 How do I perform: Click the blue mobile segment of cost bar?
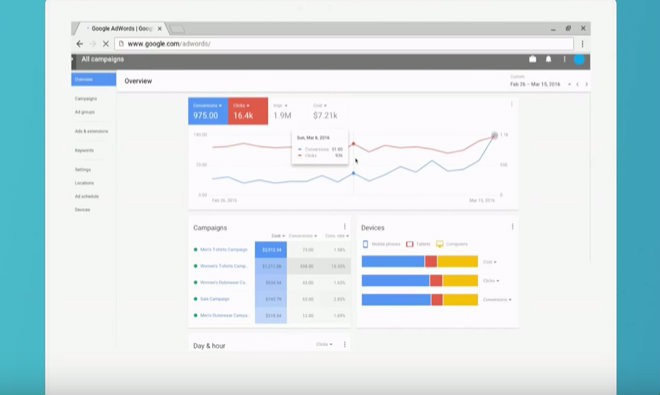click(x=393, y=262)
